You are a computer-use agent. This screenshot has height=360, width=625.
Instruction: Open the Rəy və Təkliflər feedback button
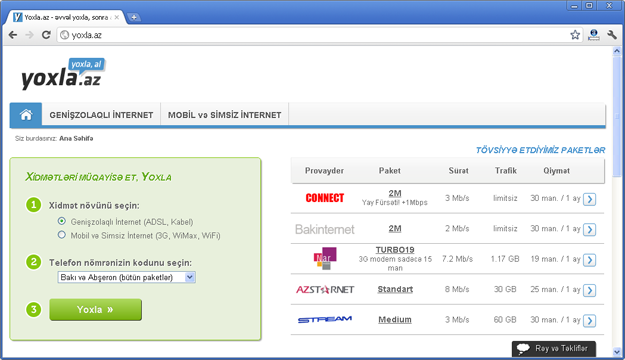point(554,348)
